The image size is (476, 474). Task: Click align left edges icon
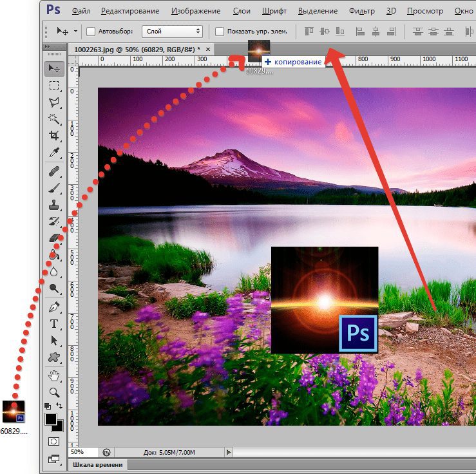click(360, 32)
